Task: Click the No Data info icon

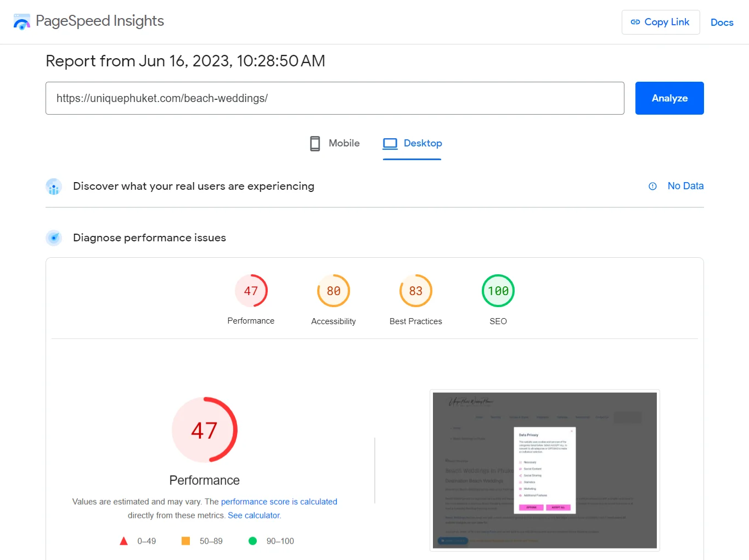Action: (652, 186)
